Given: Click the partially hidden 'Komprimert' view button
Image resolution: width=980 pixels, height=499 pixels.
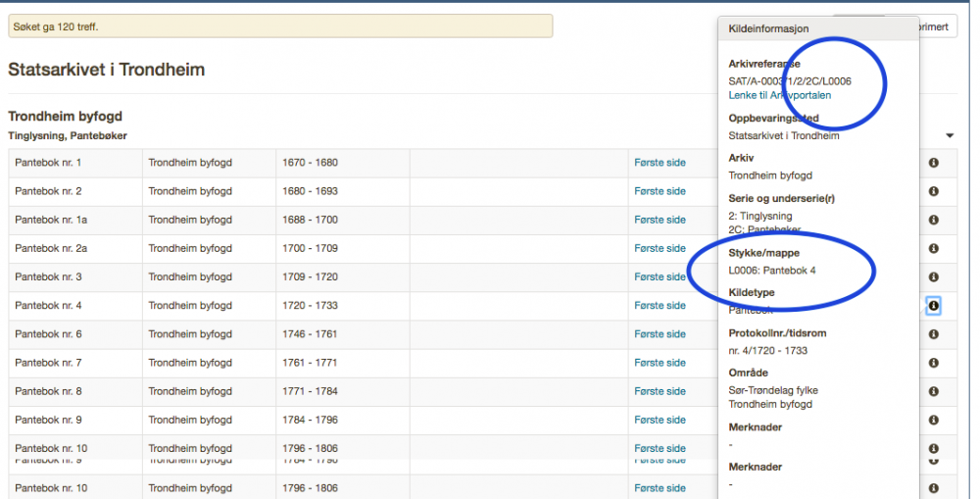Looking at the screenshot, I should point(938,27).
